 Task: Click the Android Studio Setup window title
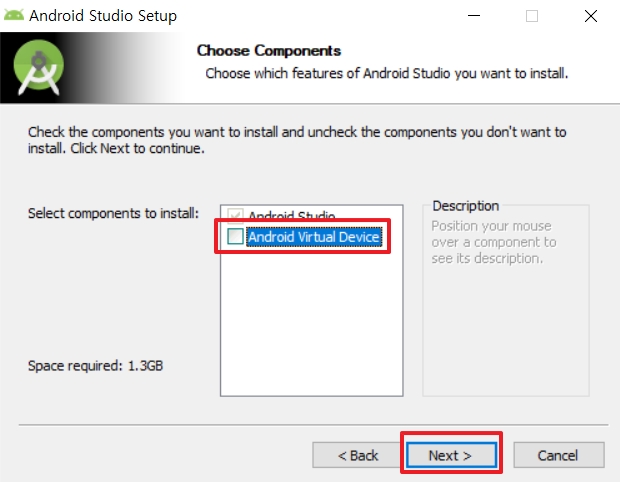tap(103, 16)
